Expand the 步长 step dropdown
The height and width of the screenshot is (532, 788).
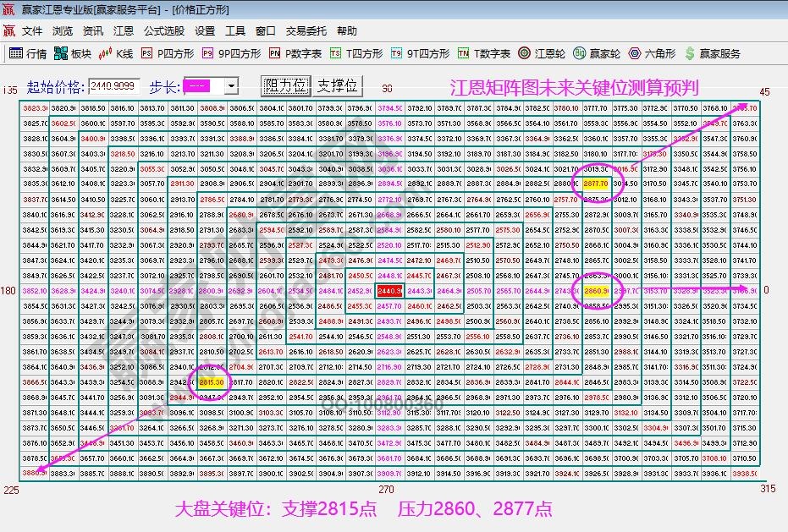[x=232, y=85]
